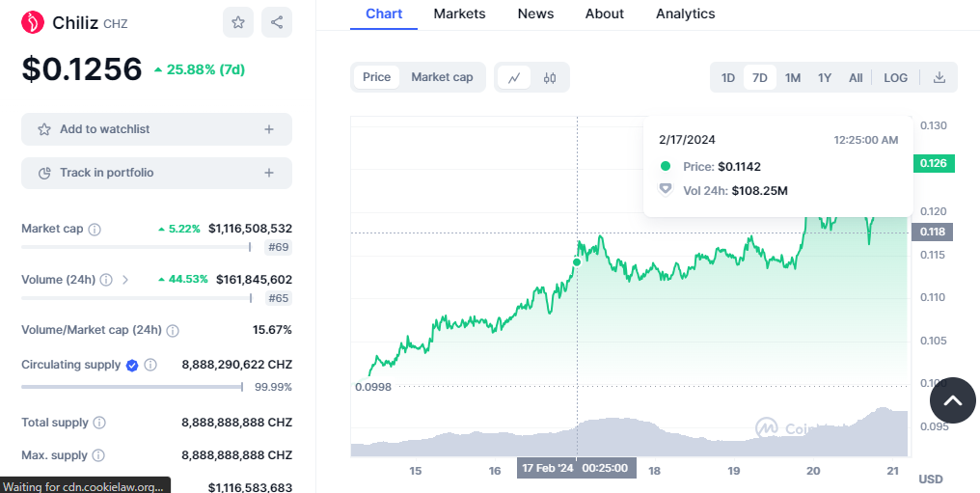Viewport: 980px width, 493px height.
Task: Click the circulating supply progress bar
Action: tap(132, 388)
